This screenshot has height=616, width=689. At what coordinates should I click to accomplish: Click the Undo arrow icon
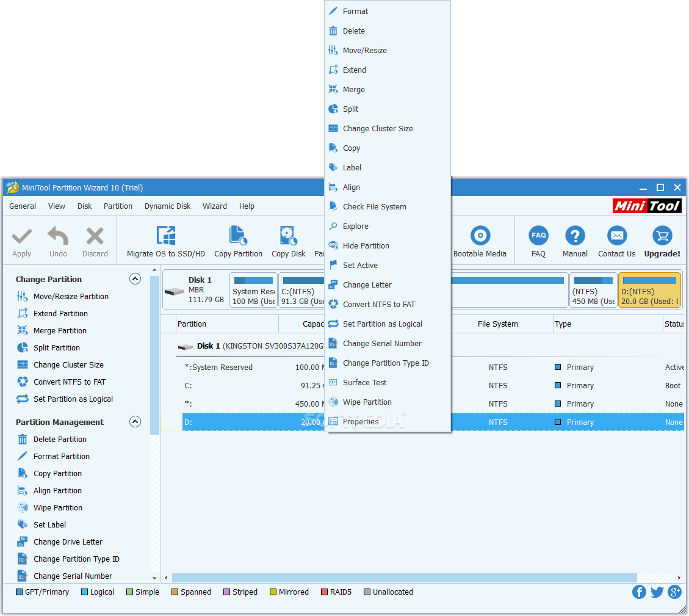click(58, 236)
